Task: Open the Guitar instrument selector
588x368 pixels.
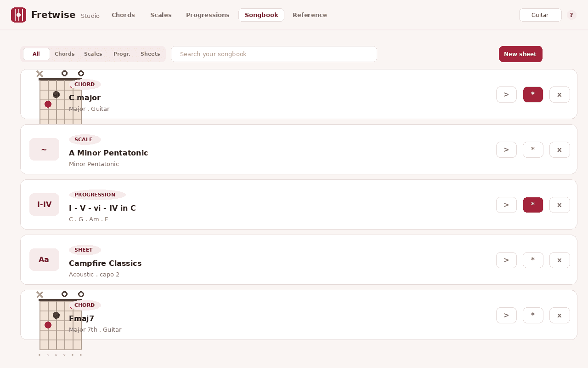Action: [x=540, y=15]
